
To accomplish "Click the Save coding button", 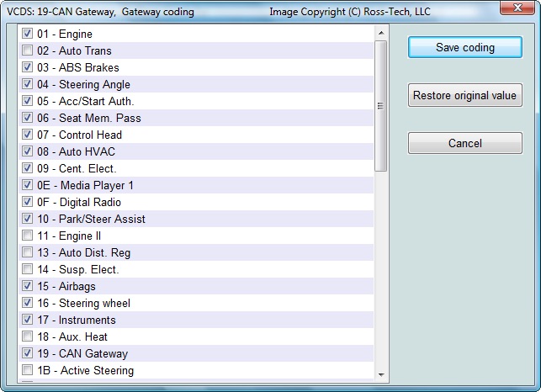I will pos(465,47).
